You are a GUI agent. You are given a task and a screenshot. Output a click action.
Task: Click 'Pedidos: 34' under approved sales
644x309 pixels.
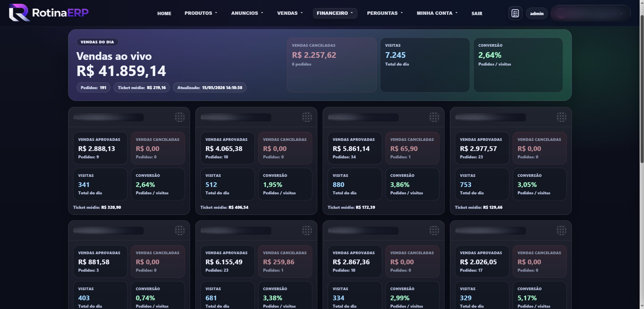click(x=344, y=157)
